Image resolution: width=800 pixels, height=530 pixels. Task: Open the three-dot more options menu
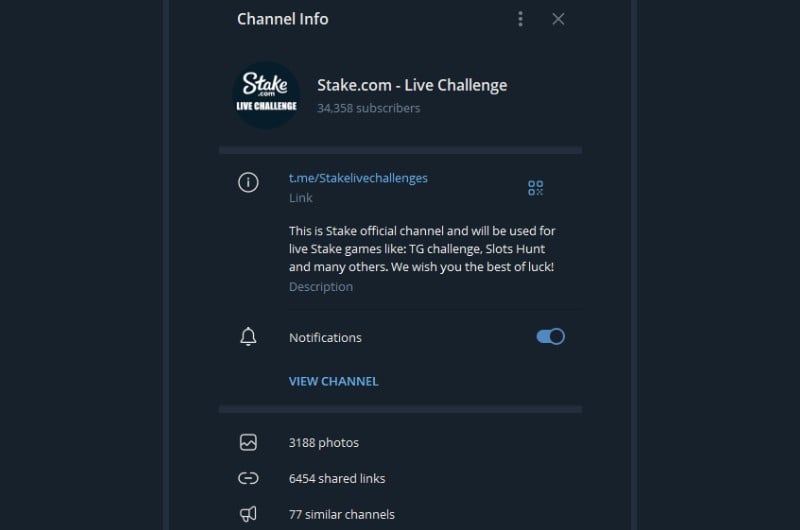coord(520,19)
